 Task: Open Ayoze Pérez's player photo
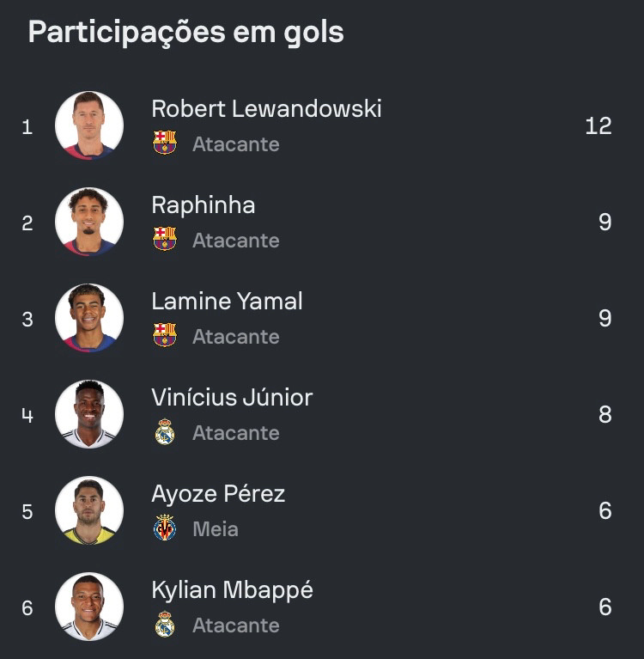tap(89, 510)
